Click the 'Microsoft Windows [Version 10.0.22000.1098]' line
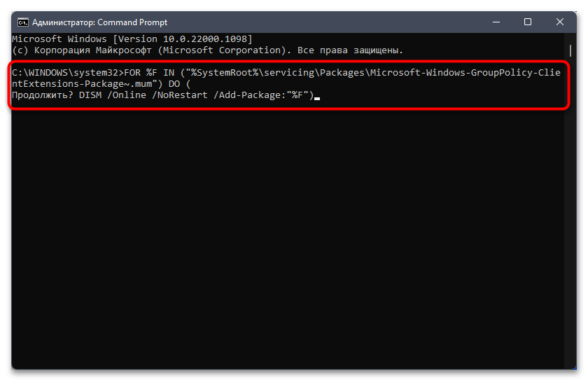The image size is (588, 381). (132, 39)
